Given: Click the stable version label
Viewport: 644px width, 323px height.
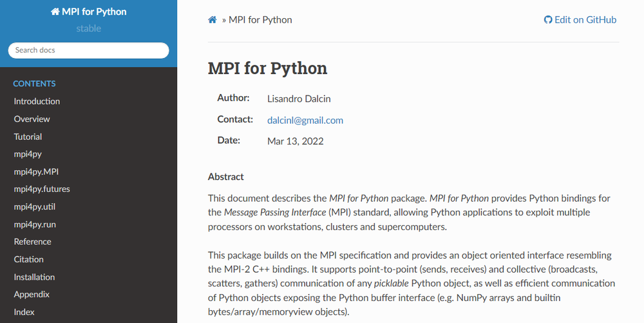Looking at the screenshot, I should [89, 28].
